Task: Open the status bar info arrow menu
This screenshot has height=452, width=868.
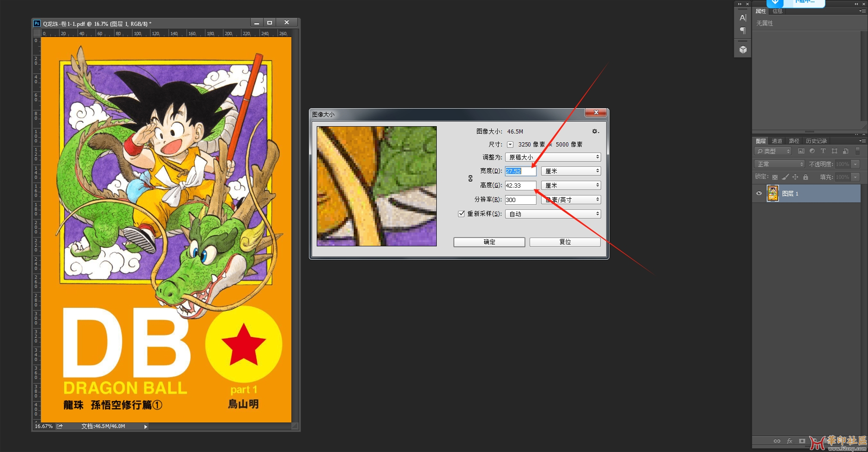Action: 145,427
